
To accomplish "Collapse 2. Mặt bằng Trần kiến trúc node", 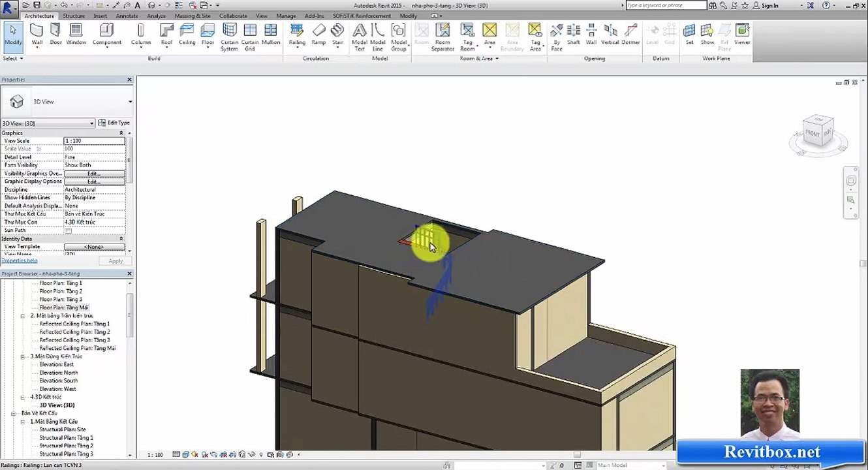I will click(23, 316).
